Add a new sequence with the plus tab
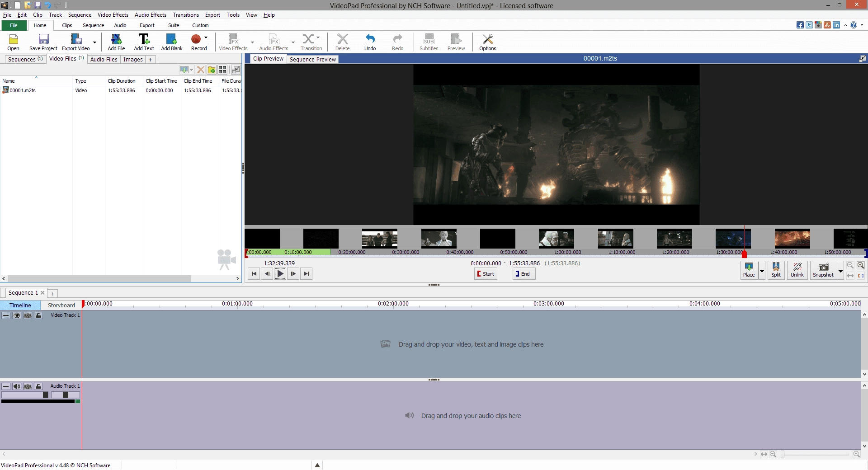This screenshot has height=470, width=868. click(52, 293)
